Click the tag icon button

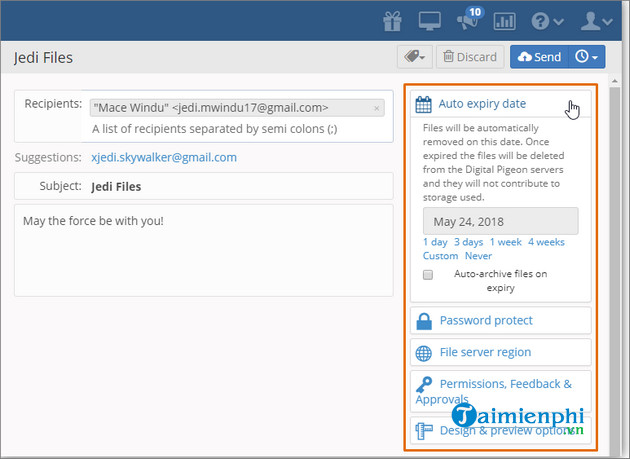[414, 57]
